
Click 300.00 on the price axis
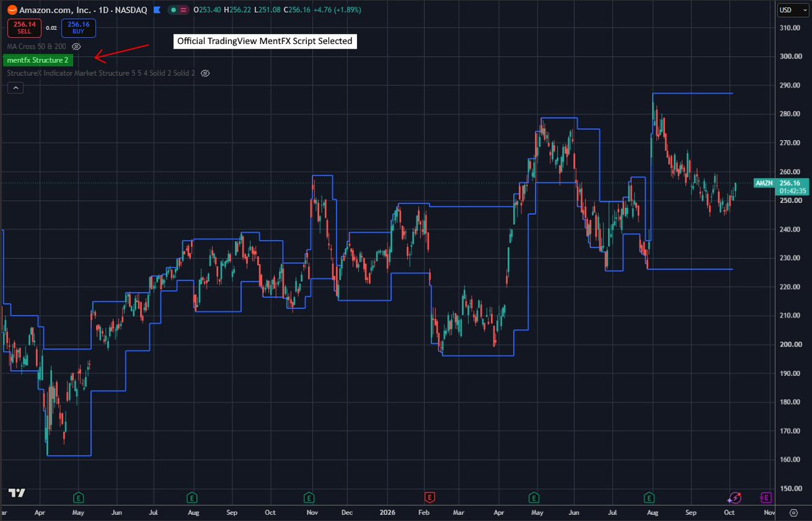790,56
